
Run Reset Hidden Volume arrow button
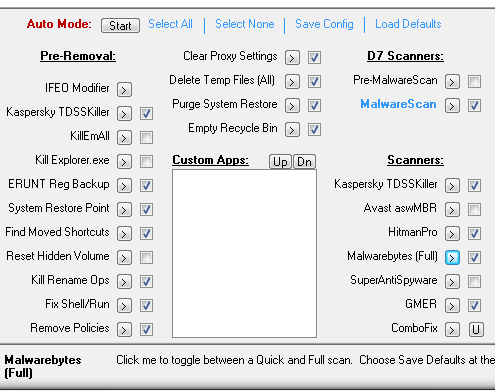click(x=124, y=258)
